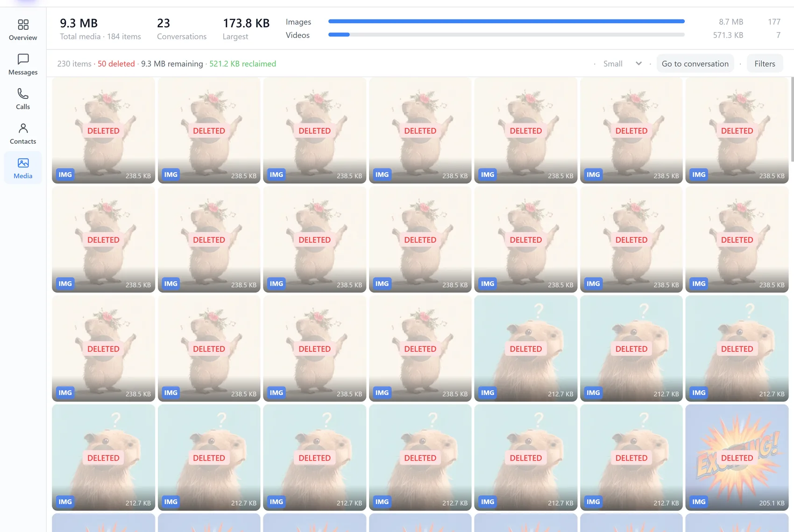This screenshot has width=794, height=532.
Task: Click the '23' Conversations count
Action: coord(163,23)
